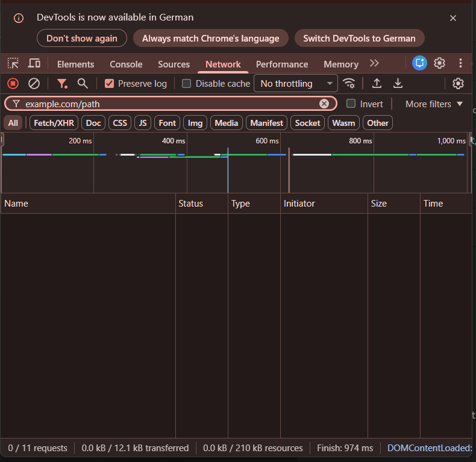Click the Finish: 974 ms status text

[345, 448]
